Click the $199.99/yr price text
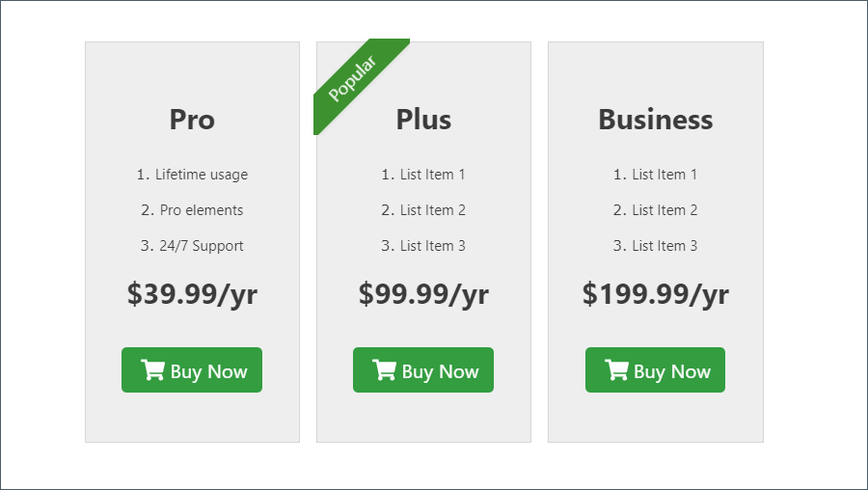 [x=656, y=293]
